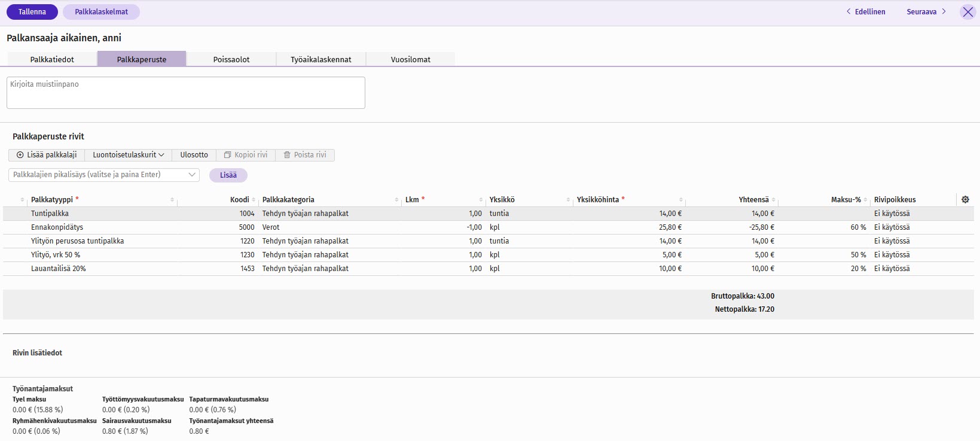The image size is (980, 441).
Task: Sort by Yhteensä using its arrows
Action: pyautogui.click(x=774, y=200)
